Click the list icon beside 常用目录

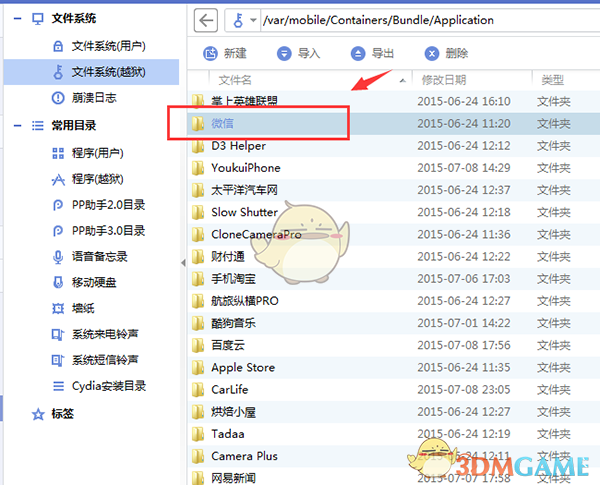click(38, 126)
